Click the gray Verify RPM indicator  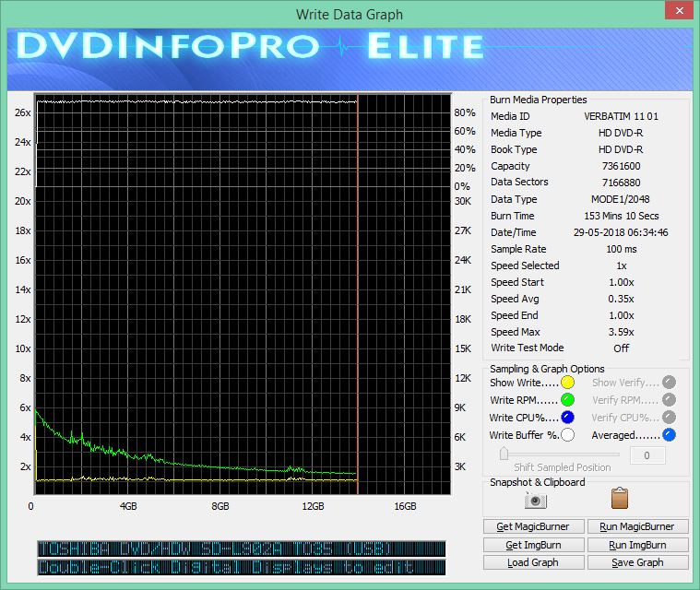tap(669, 399)
